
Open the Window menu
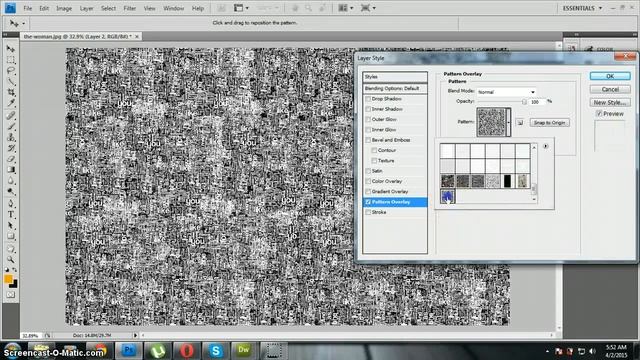coord(173,8)
